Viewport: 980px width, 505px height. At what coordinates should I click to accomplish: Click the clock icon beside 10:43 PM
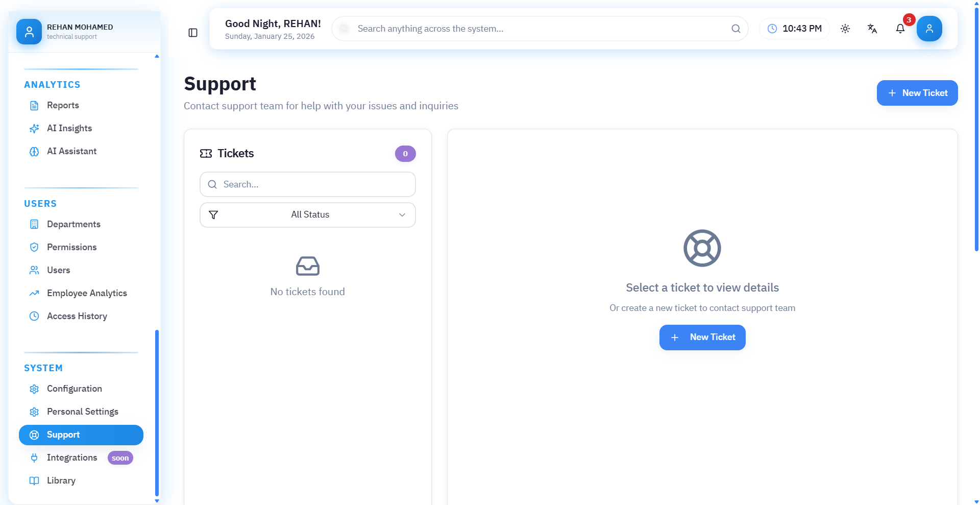point(772,29)
